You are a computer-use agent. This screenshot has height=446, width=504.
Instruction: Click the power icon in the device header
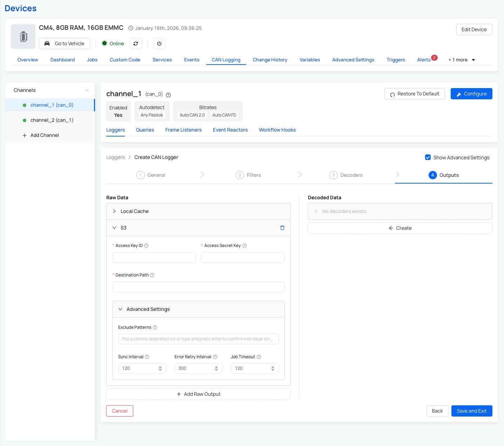159,44
